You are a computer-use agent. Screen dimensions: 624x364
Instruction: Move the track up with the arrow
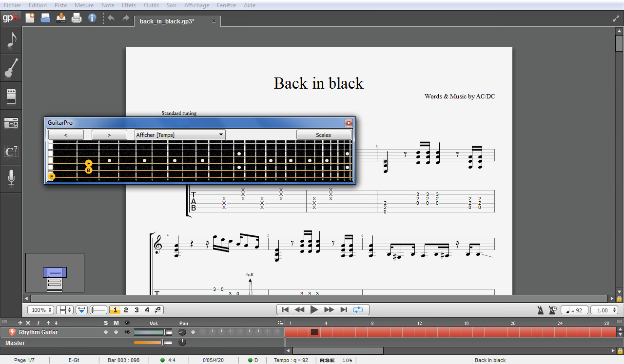[48, 323]
